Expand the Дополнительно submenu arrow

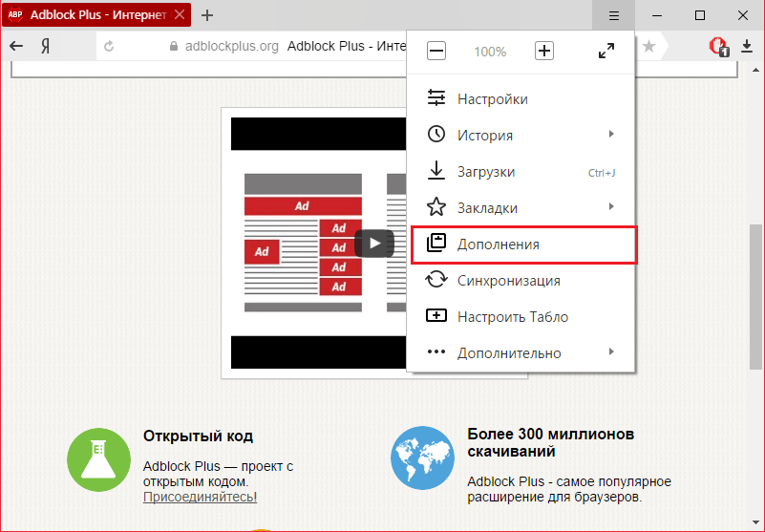(611, 352)
